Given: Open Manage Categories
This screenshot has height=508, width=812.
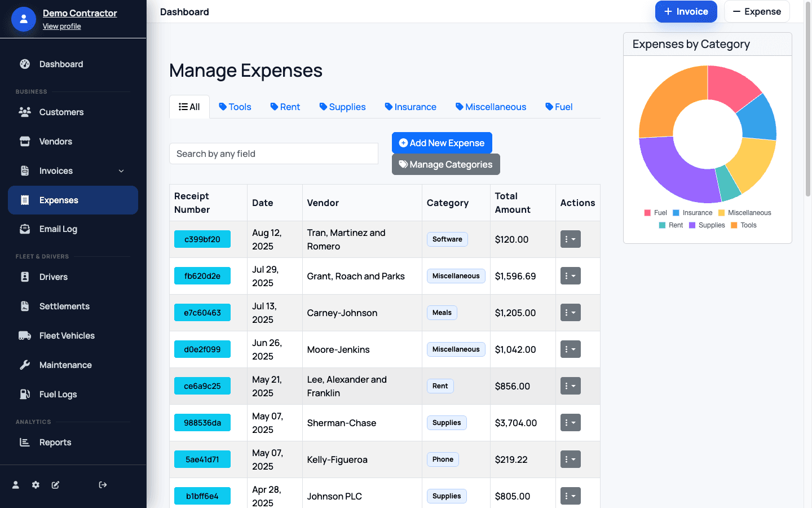Looking at the screenshot, I should tap(446, 164).
